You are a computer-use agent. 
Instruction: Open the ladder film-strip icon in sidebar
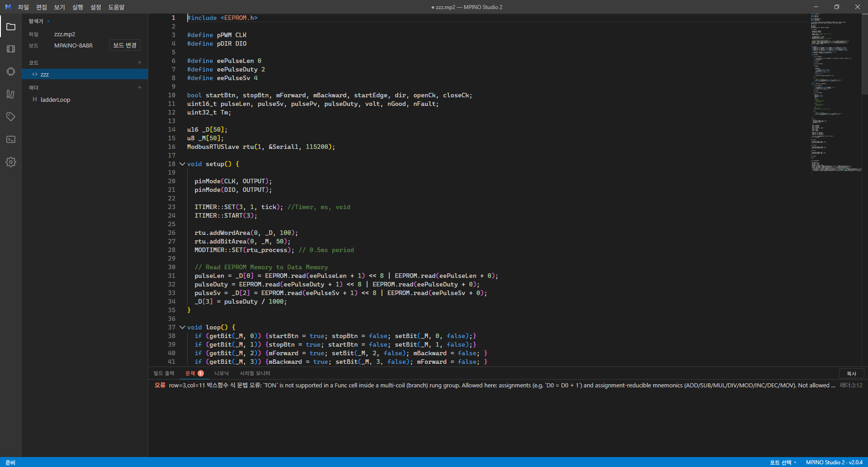[x=11, y=49]
